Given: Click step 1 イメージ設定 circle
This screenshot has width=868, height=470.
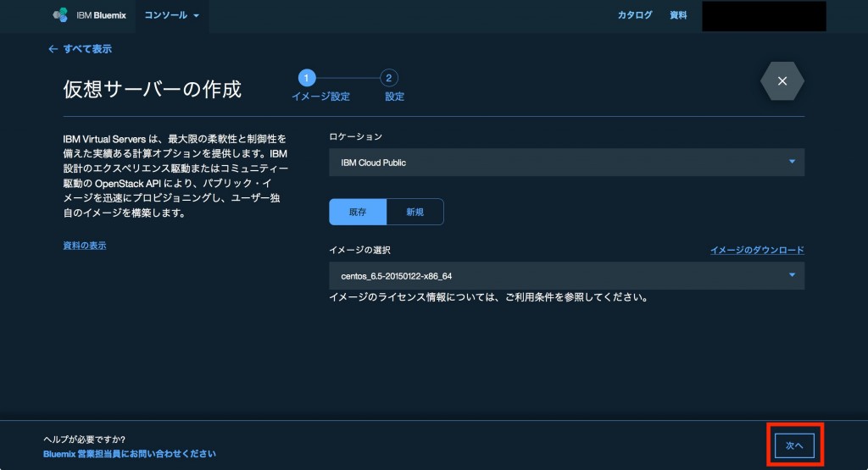Looking at the screenshot, I should (x=307, y=78).
